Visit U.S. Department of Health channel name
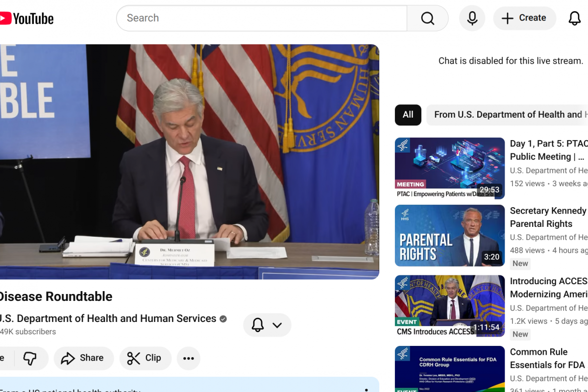588x392 pixels. pyautogui.click(x=108, y=318)
